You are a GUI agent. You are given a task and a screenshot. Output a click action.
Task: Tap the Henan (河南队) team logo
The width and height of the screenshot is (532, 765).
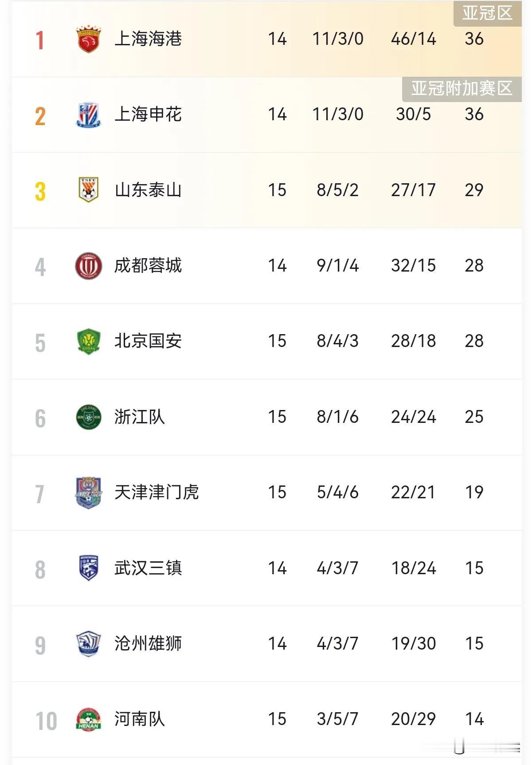click(x=89, y=719)
